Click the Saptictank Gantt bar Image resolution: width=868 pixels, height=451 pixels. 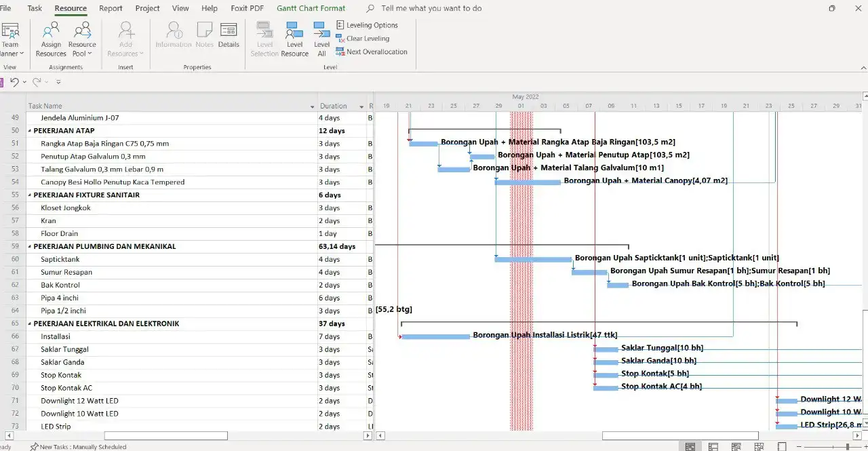tap(533, 259)
